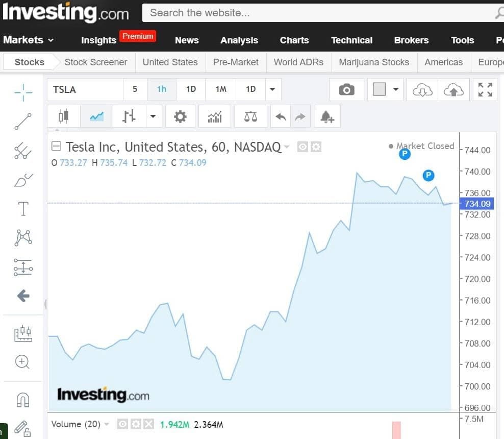The width and height of the screenshot is (504, 439).
Task: Select the 1M interval
Action: pos(221,89)
